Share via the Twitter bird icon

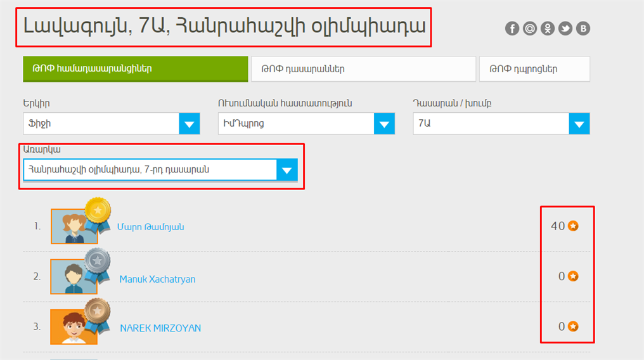[x=565, y=29]
